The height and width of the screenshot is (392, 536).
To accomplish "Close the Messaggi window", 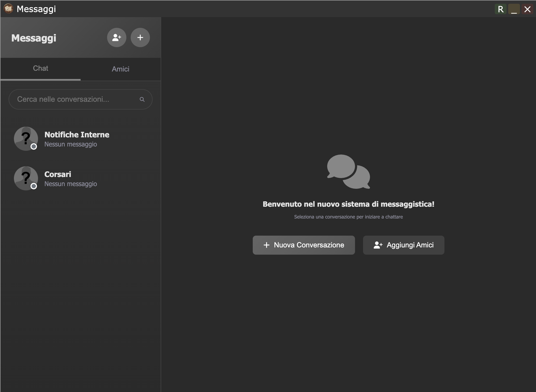I will [527, 9].
